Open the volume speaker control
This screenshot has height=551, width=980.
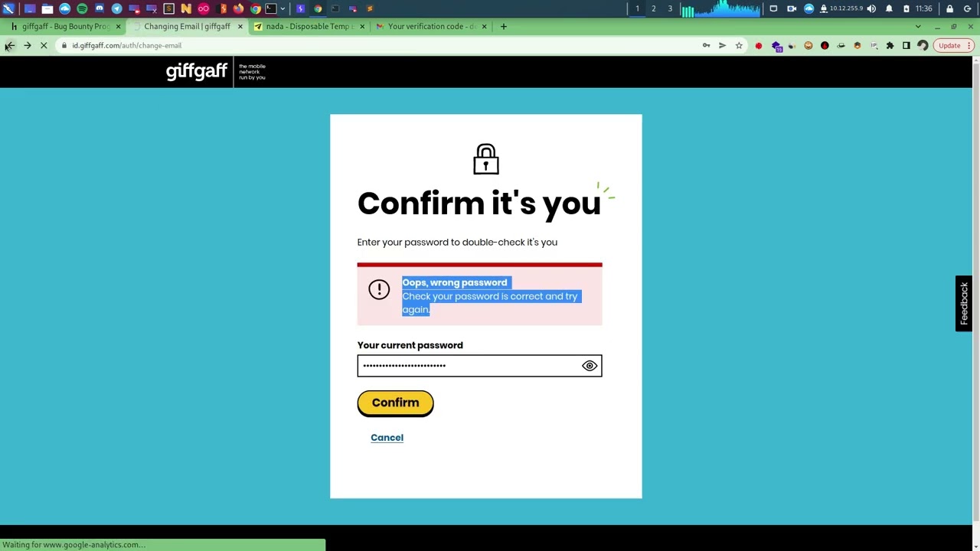pos(871,8)
